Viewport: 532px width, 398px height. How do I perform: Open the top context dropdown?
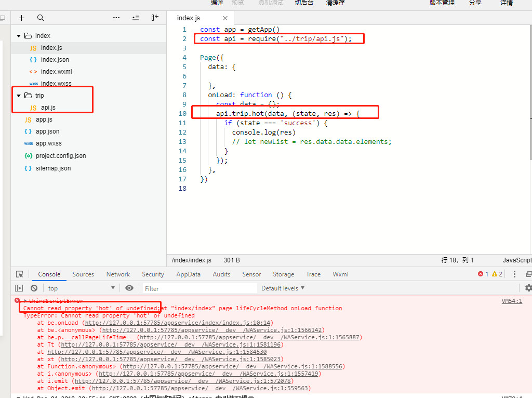(82, 288)
